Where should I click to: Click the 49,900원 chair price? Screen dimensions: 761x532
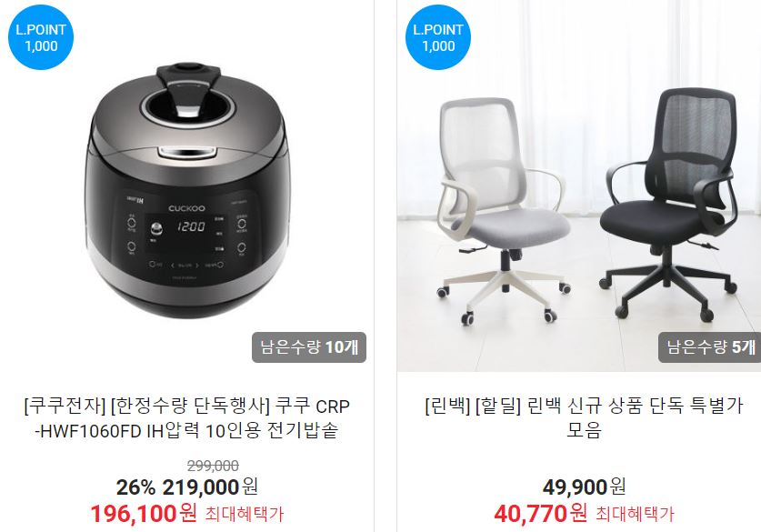pyautogui.click(x=584, y=487)
